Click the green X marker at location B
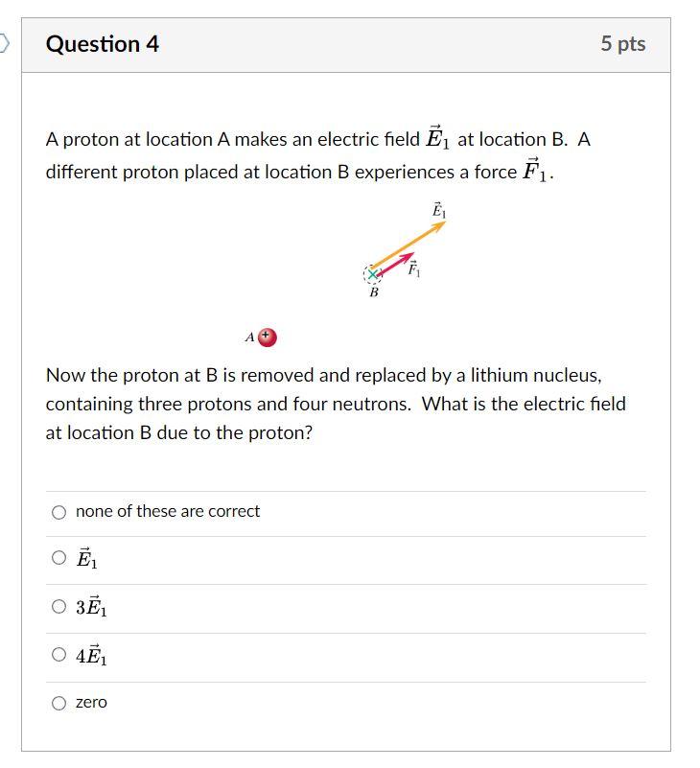 372,273
